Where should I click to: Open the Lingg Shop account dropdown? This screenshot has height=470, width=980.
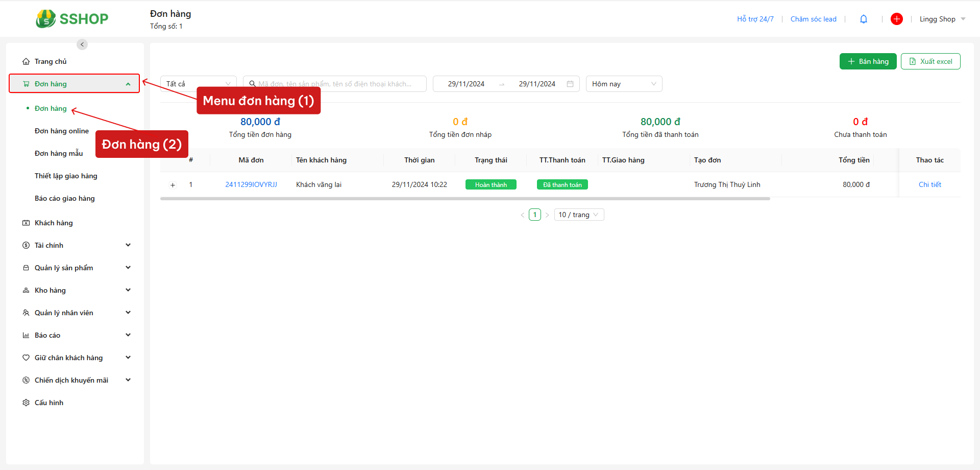click(x=943, y=19)
